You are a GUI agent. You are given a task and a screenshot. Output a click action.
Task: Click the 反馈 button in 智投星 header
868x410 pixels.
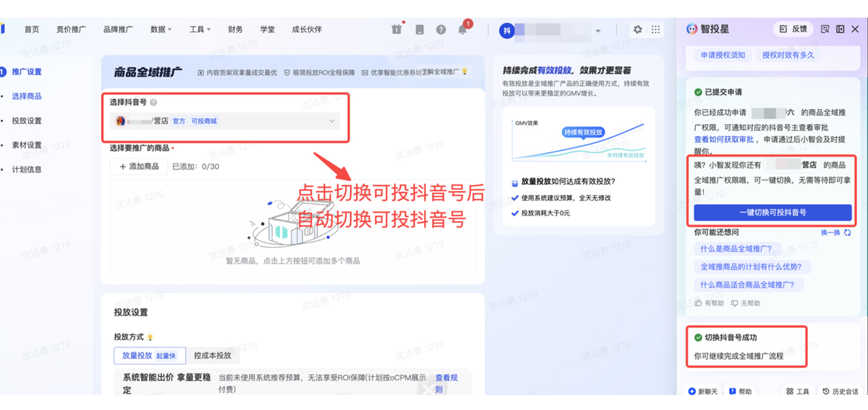click(x=793, y=29)
